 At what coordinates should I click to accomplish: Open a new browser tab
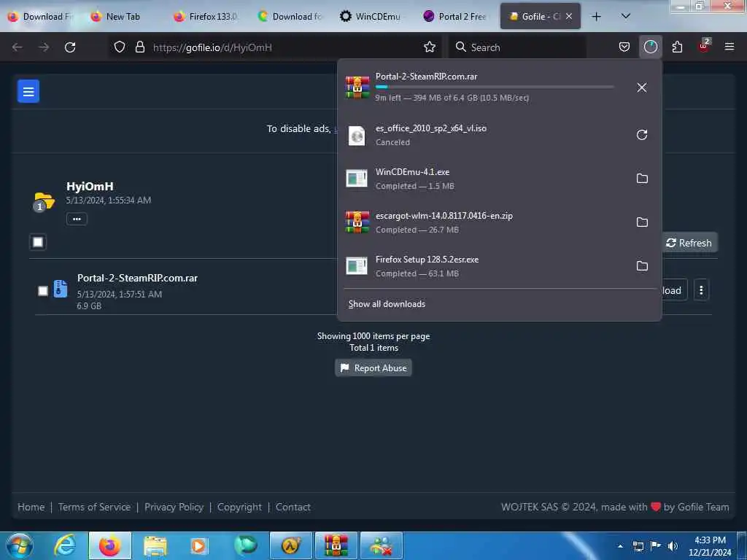596,17
